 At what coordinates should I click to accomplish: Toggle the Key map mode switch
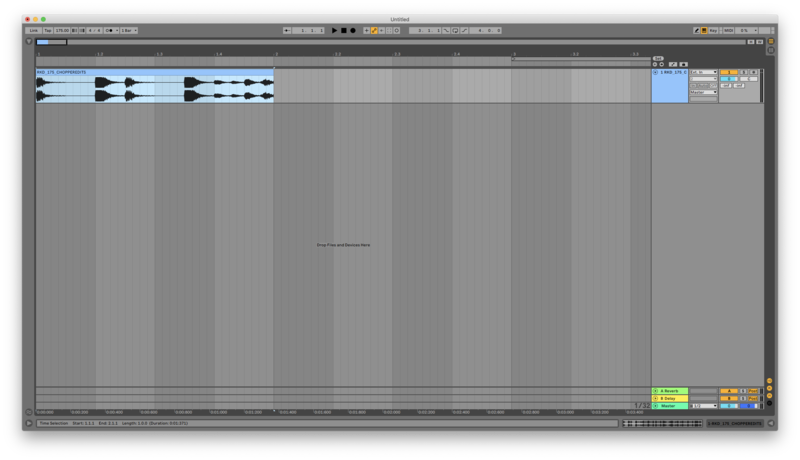coord(714,30)
